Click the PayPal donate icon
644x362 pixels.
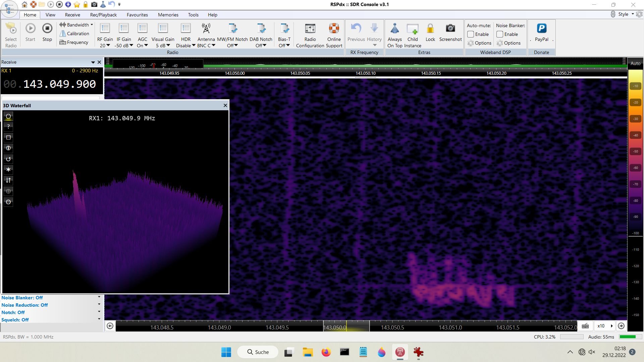[x=542, y=28]
